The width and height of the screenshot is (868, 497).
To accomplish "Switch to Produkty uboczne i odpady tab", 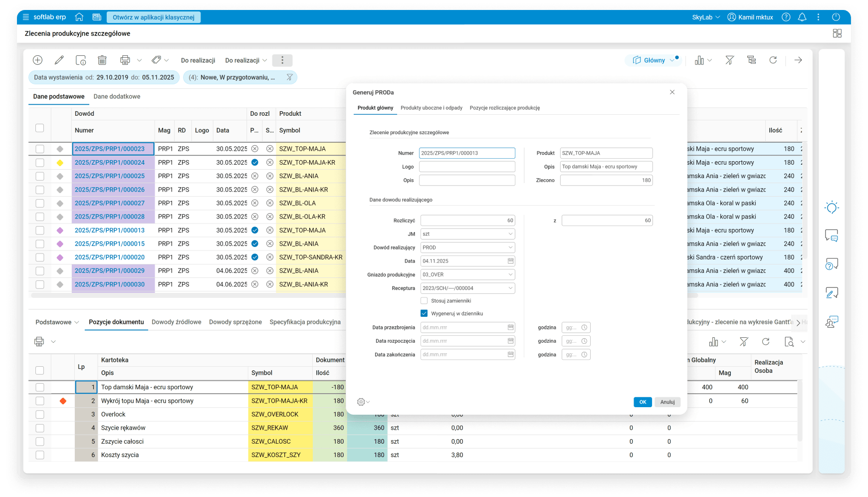I will [x=431, y=108].
